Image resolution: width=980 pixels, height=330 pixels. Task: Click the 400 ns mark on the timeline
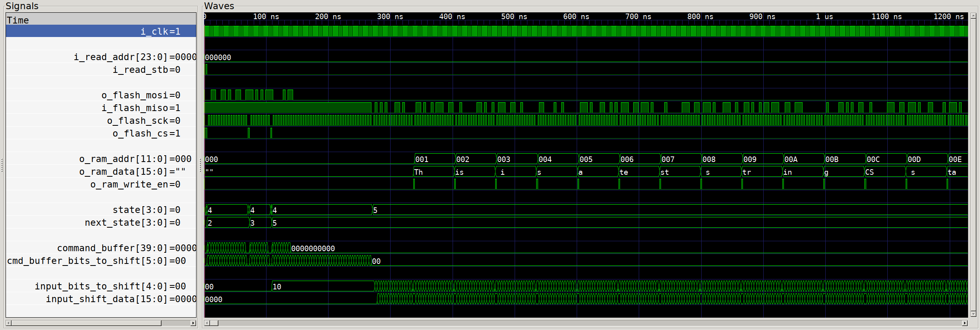coord(452,17)
